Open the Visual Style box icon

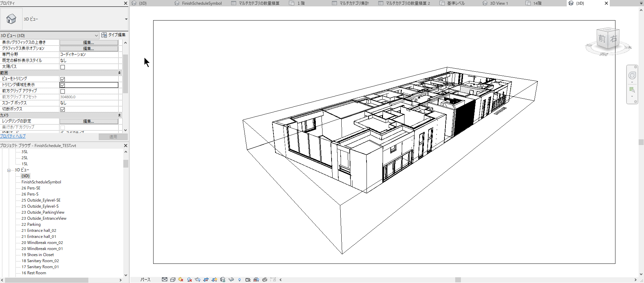(x=173, y=280)
